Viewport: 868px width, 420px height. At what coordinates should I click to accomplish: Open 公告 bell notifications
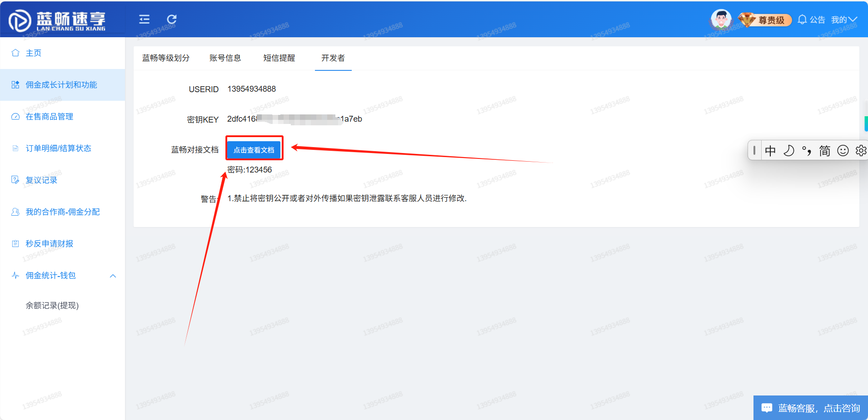click(812, 20)
